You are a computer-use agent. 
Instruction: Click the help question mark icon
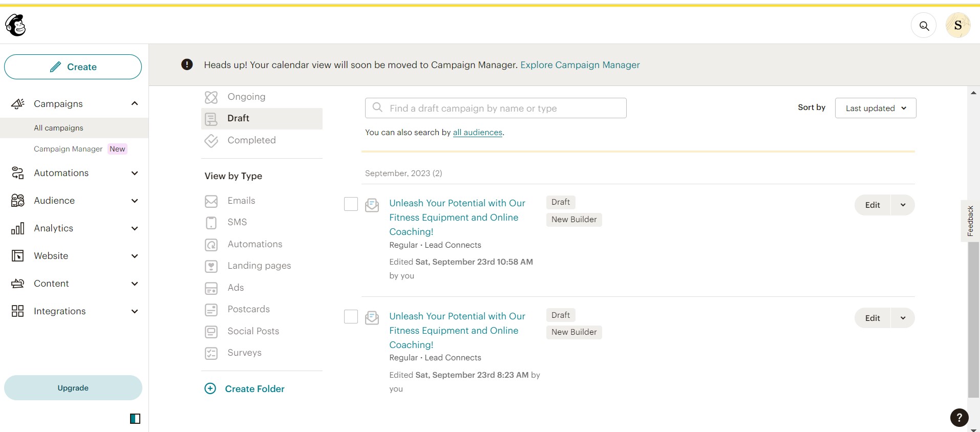pyautogui.click(x=959, y=418)
